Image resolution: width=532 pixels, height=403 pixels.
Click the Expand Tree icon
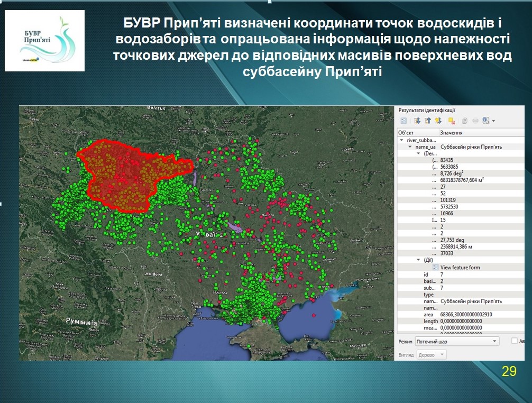point(417,121)
